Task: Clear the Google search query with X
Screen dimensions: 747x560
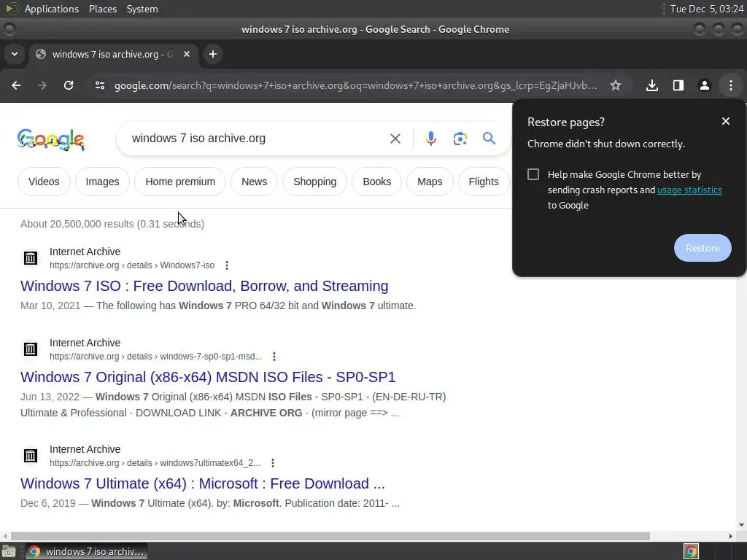Action: tap(395, 139)
